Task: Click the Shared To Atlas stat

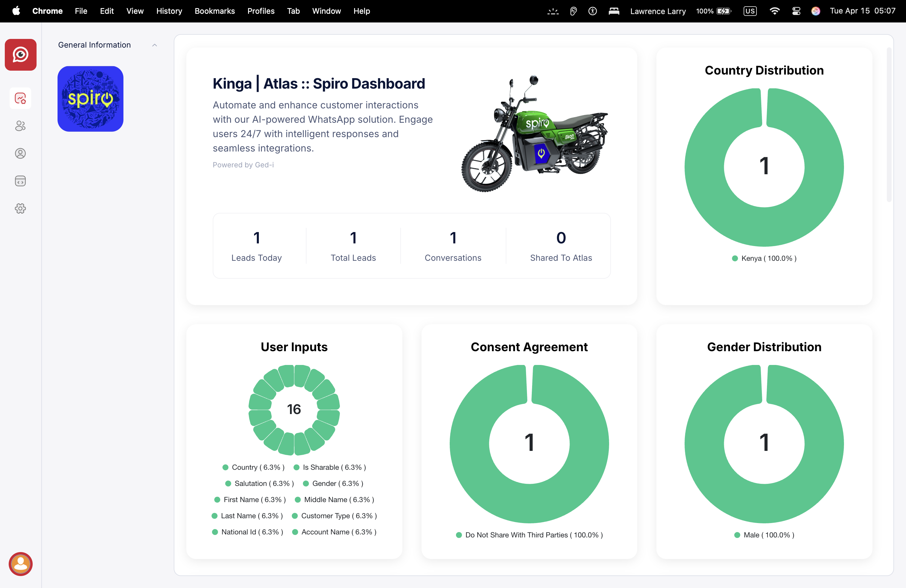Action: [x=561, y=246]
